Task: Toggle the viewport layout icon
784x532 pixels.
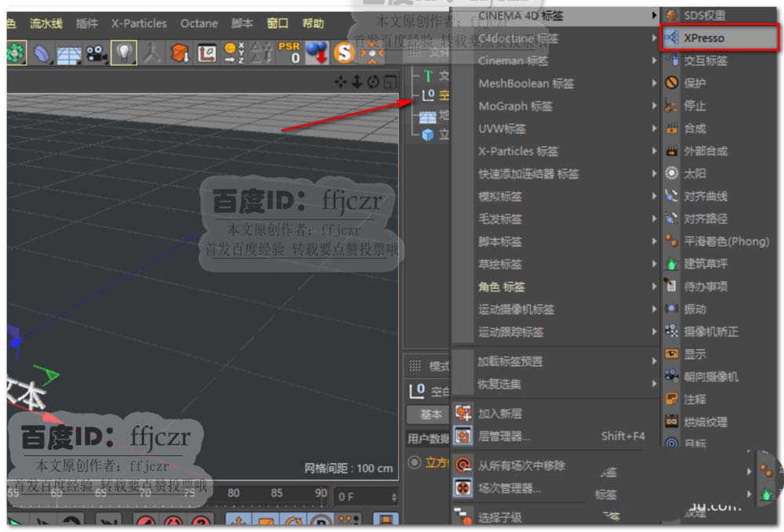Action: pyautogui.click(x=390, y=82)
